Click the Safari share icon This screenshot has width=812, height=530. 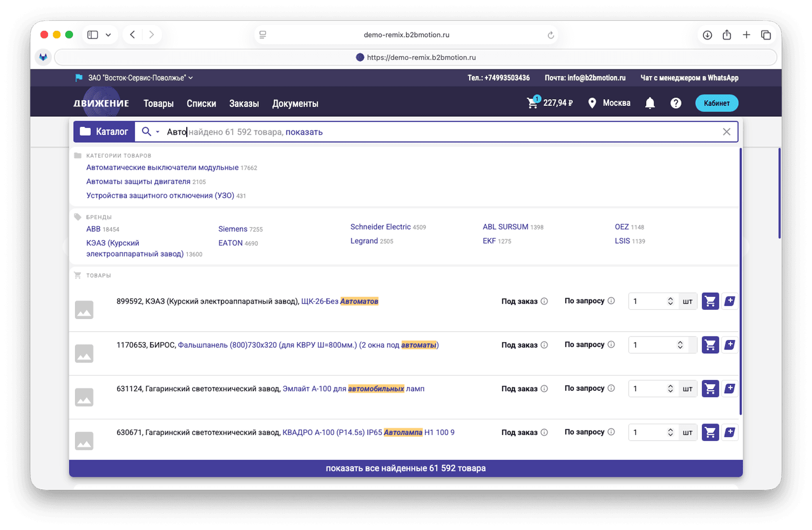727,34
